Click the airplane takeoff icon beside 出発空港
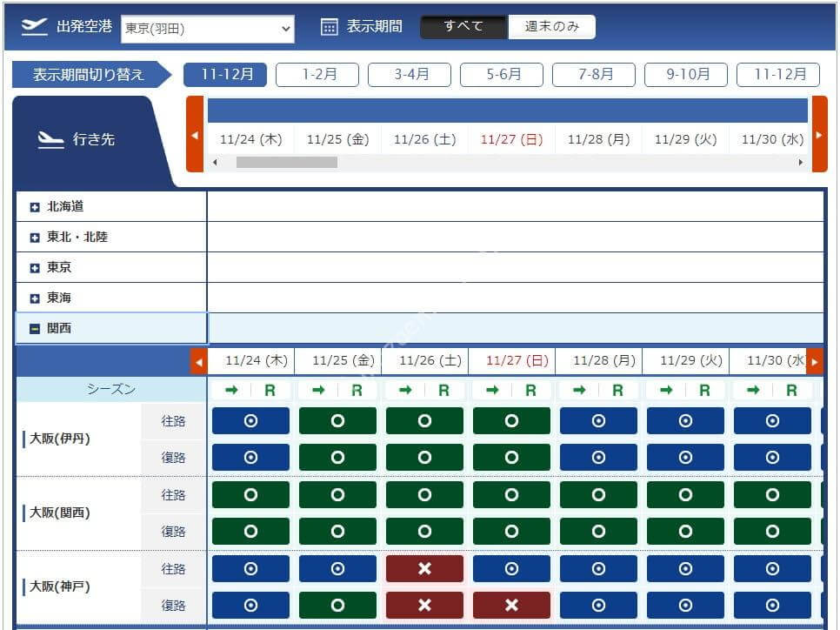 (34, 27)
